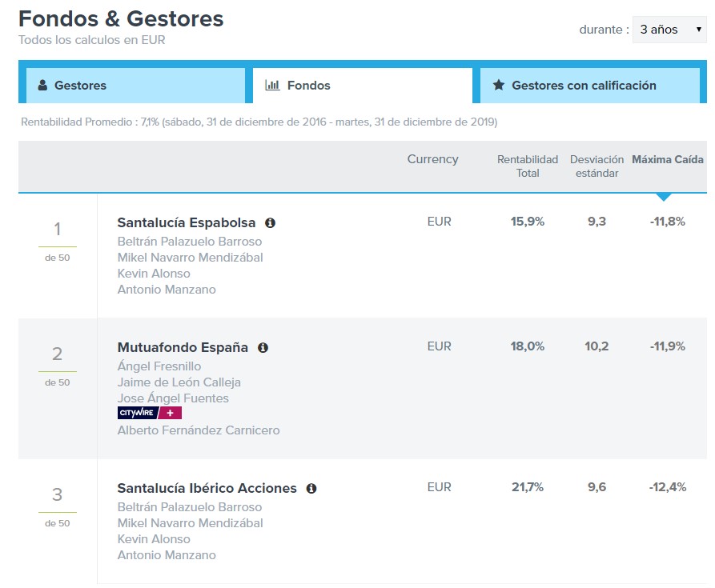Click the 9,3 standard deviation value

[x=597, y=222]
